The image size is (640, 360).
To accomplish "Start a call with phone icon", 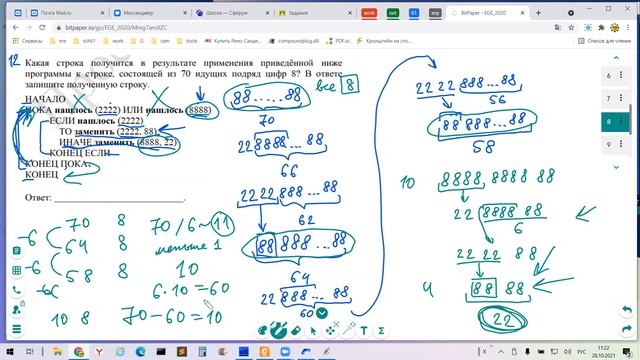I will pyautogui.click(x=17, y=290).
